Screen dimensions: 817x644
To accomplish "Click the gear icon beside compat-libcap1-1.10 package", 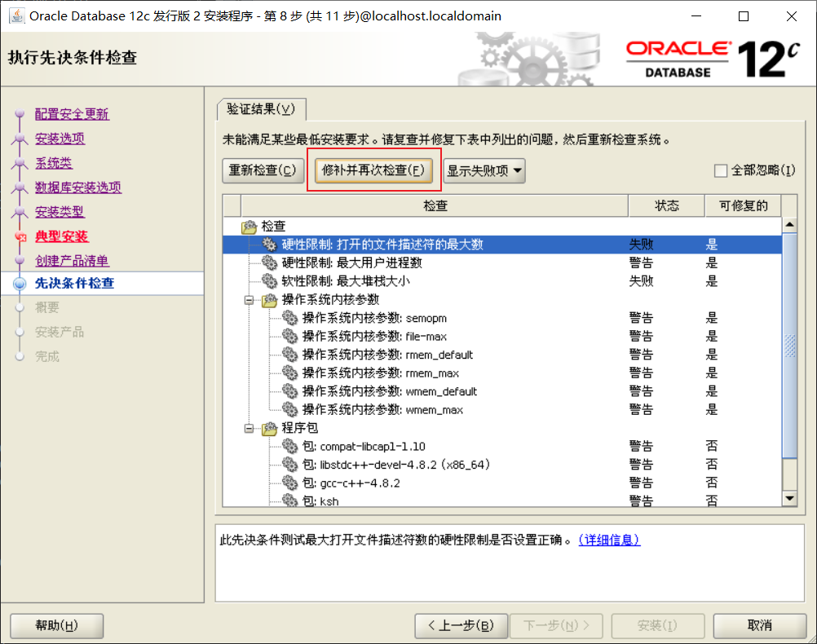I will click(289, 446).
